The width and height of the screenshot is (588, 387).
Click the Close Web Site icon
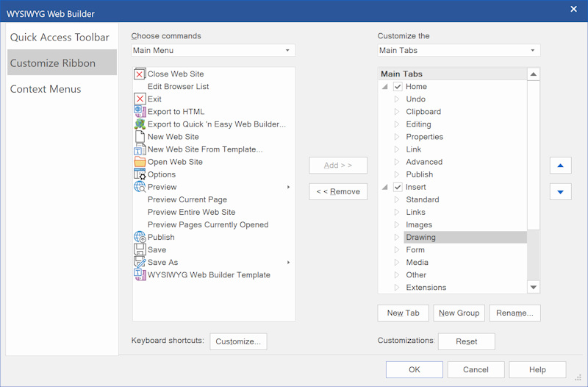[x=140, y=74]
